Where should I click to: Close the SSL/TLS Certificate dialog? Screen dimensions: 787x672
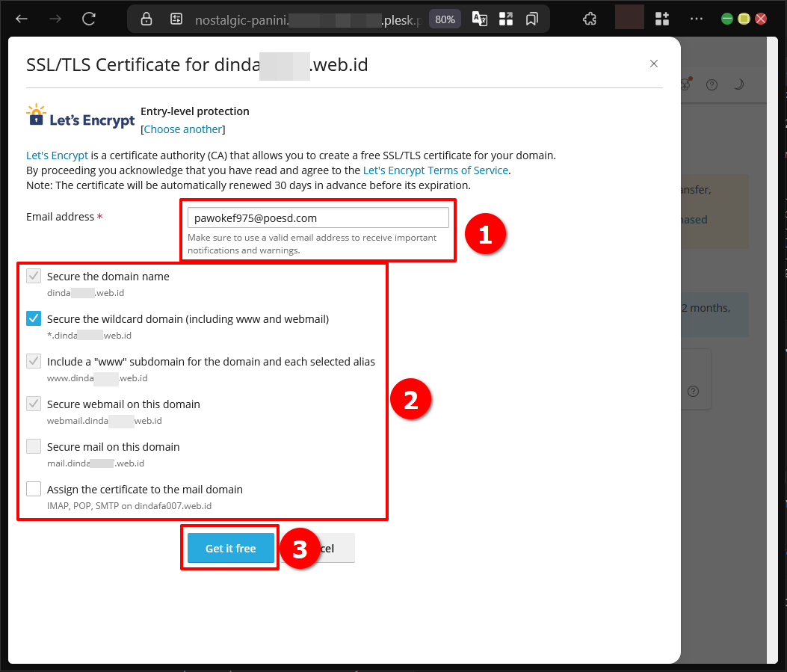pos(653,64)
